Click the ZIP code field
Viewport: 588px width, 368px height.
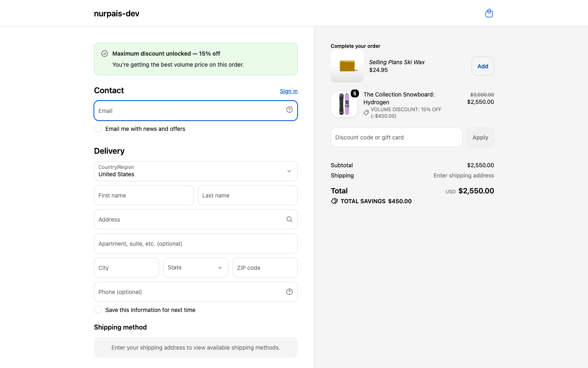(265, 267)
